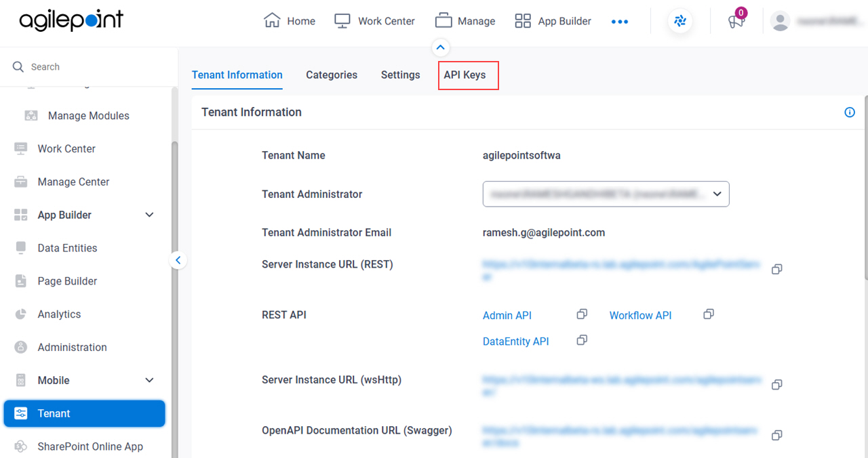
Task: Copy the DataEntity API link
Action: [582, 340]
